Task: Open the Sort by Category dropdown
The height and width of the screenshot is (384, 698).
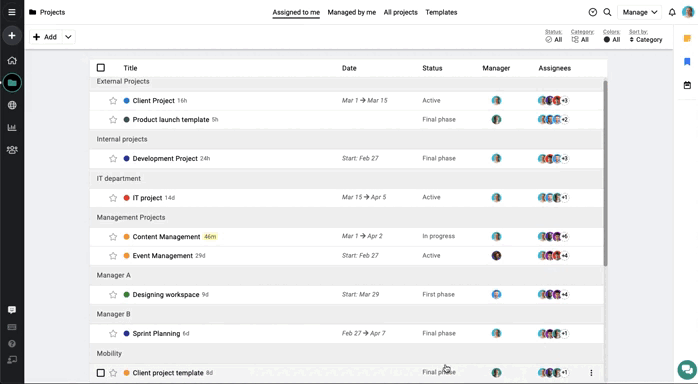Action: [645, 36]
